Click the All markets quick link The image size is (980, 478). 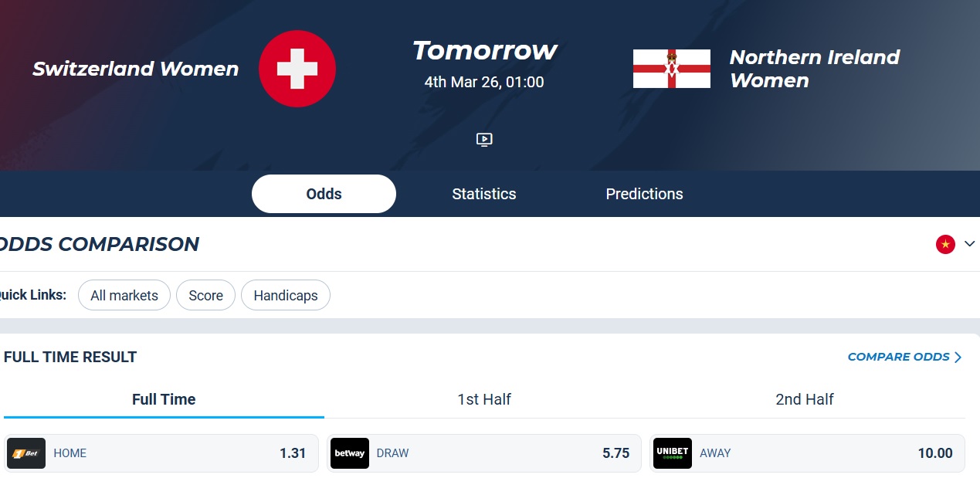point(124,295)
